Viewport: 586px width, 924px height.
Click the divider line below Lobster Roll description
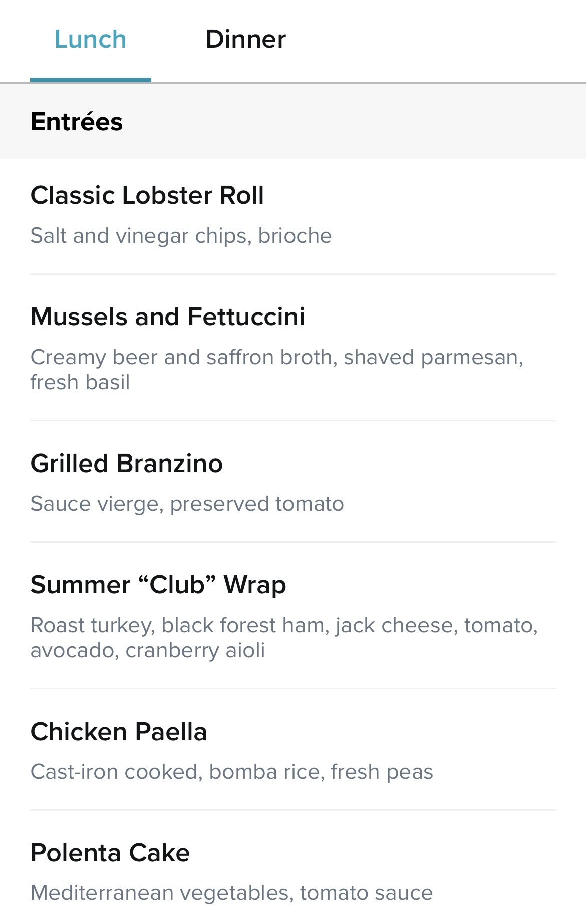[x=293, y=274]
